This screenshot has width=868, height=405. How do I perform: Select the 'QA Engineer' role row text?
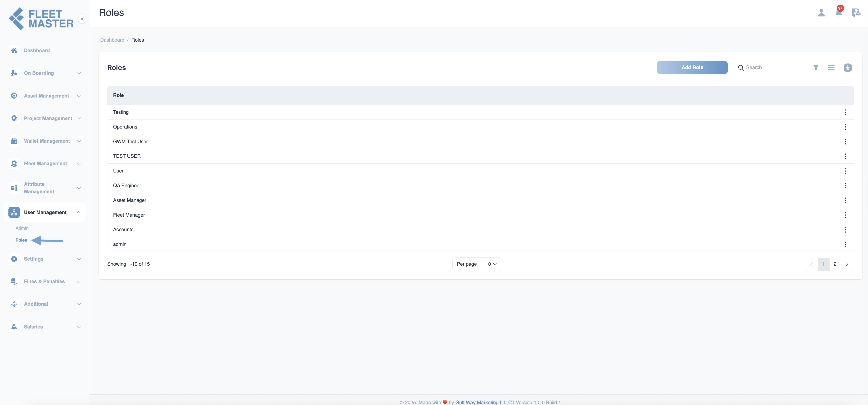coord(127,185)
